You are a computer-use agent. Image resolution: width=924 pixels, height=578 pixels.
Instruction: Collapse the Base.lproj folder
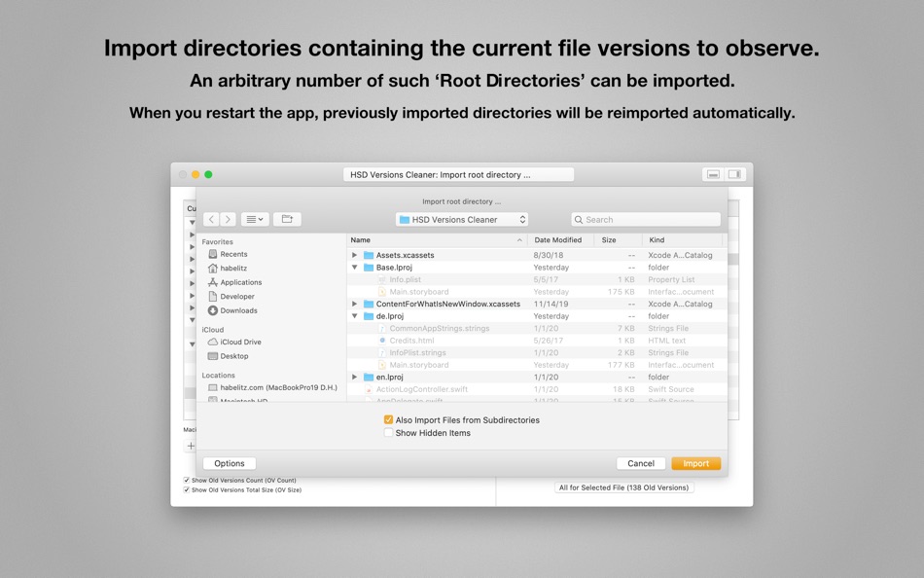[354, 268]
